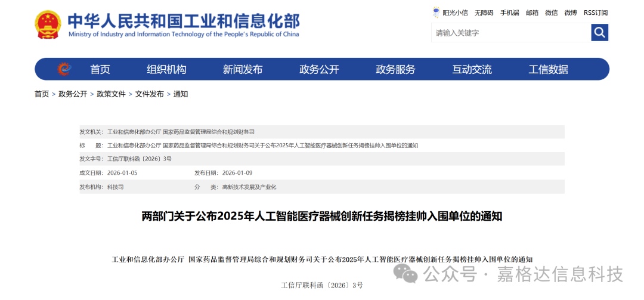
Task: Select the 成文日期 value 2026-01-05
Action: pos(122,172)
